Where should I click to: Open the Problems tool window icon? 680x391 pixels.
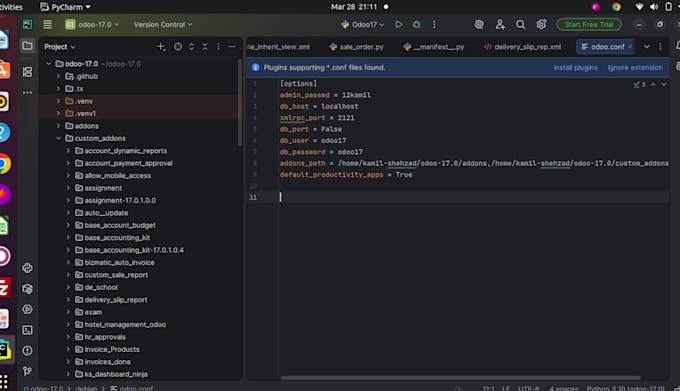(x=27, y=351)
